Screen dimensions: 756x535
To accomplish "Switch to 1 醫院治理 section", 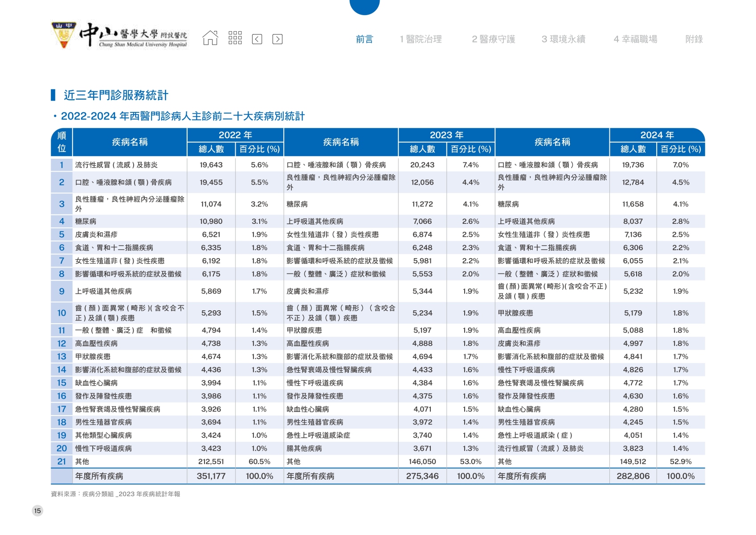I will pos(421,39).
